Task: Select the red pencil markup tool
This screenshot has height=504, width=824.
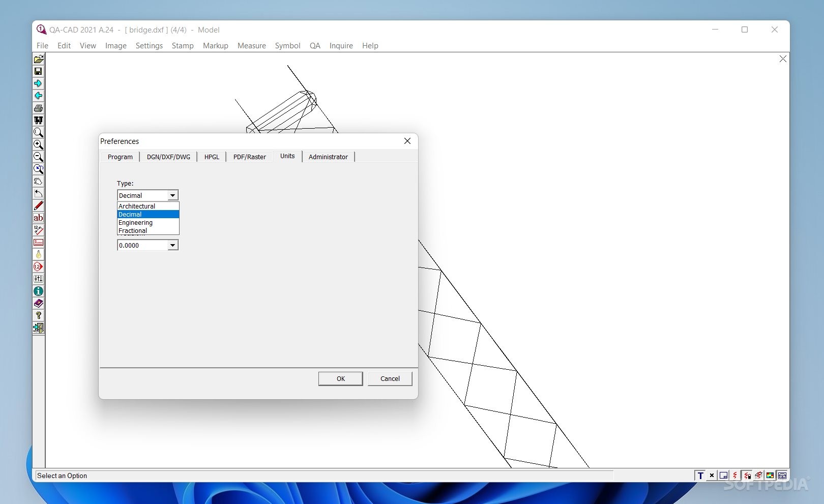Action: tap(38, 205)
